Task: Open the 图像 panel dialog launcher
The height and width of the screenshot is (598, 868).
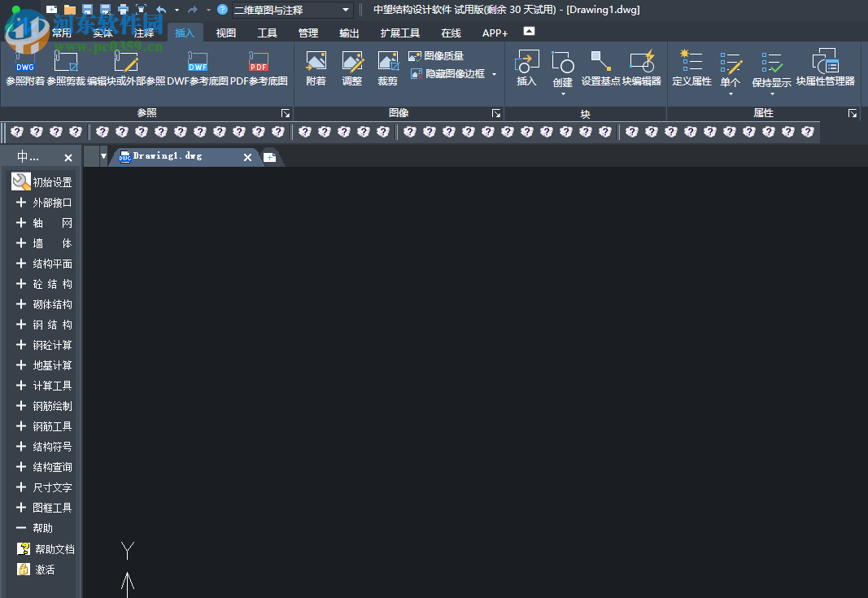Action: [496, 114]
